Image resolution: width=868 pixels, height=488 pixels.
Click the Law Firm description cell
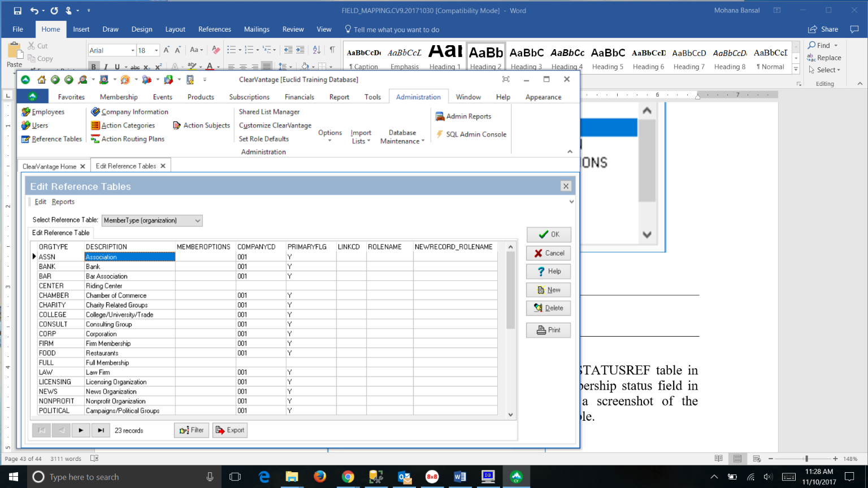tap(130, 372)
